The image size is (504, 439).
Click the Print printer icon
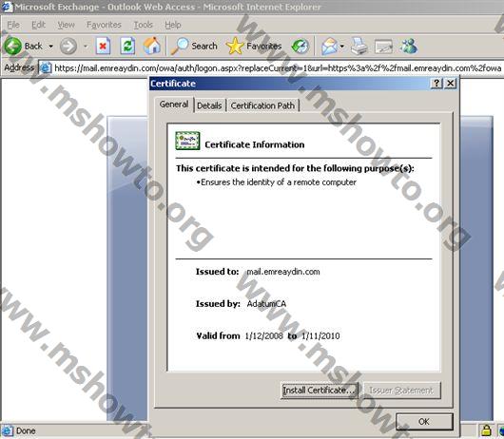tap(359, 47)
